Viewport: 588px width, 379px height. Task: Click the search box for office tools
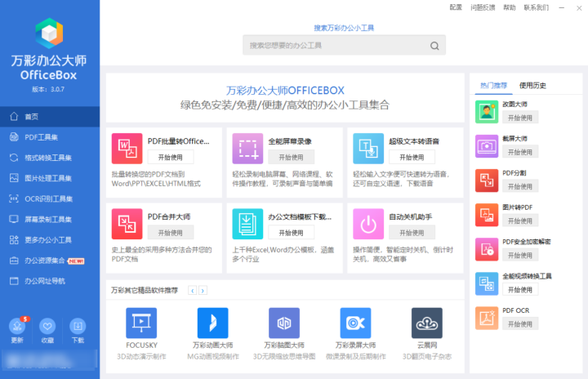coord(344,46)
